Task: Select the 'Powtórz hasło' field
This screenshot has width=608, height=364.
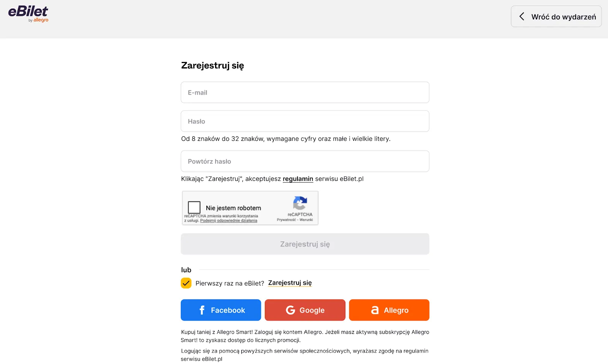Action: 305,161
